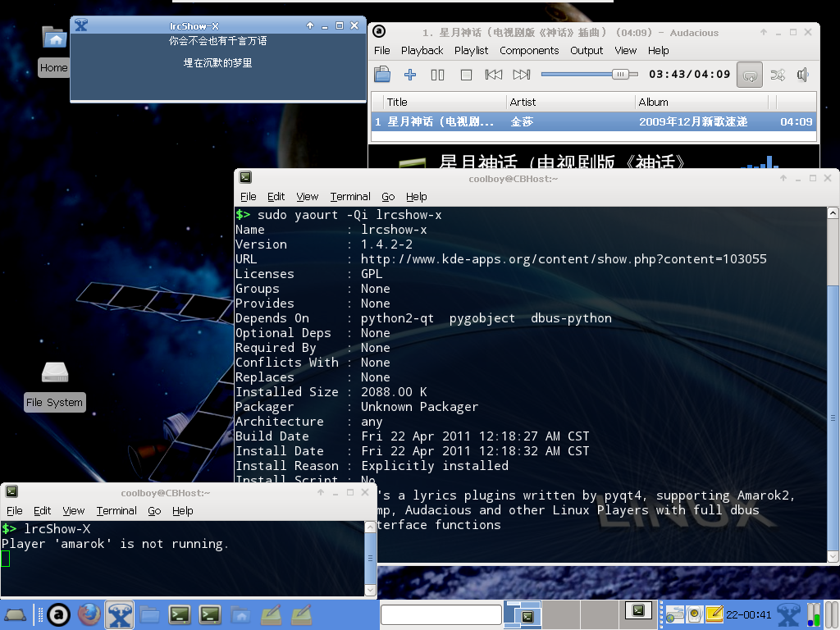
Task: Click the terminal icon in large terminal title bar
Action: pos(245,177)
